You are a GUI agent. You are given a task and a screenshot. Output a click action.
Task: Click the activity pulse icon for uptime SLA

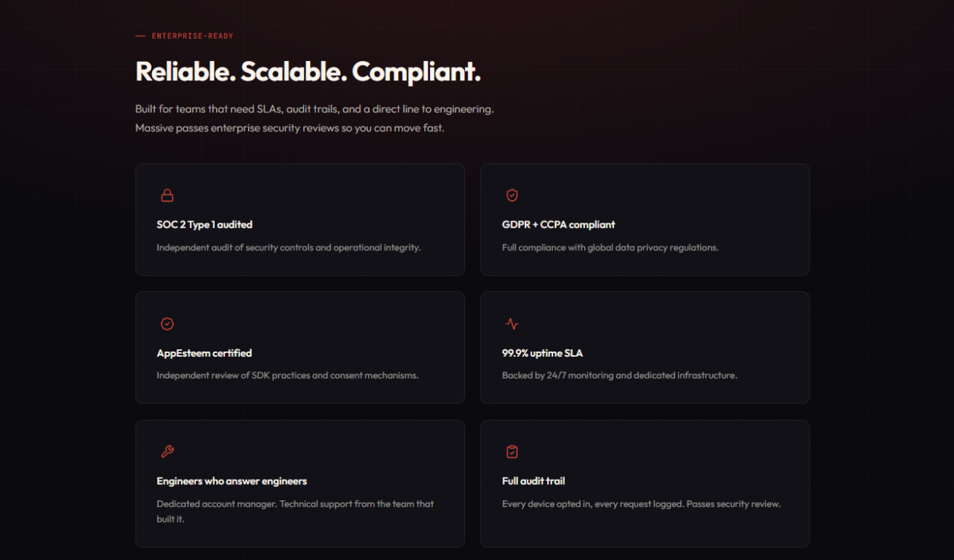coord(512,324)
